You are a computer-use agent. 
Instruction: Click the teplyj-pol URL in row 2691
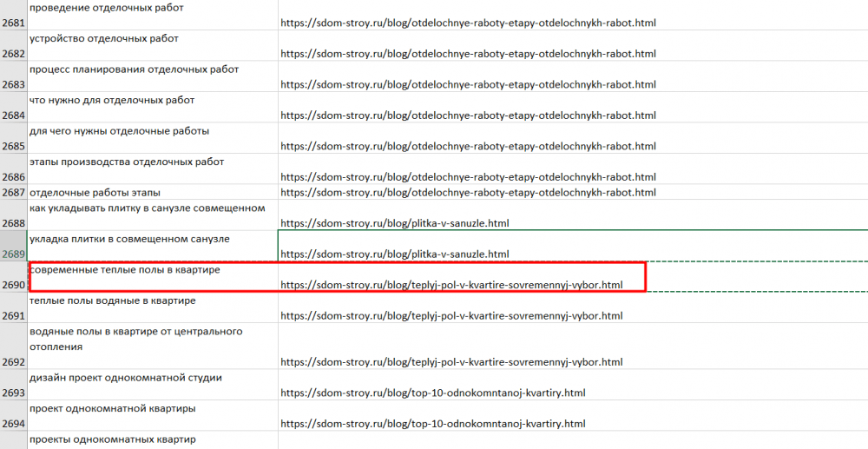click(x=451, y=315)
